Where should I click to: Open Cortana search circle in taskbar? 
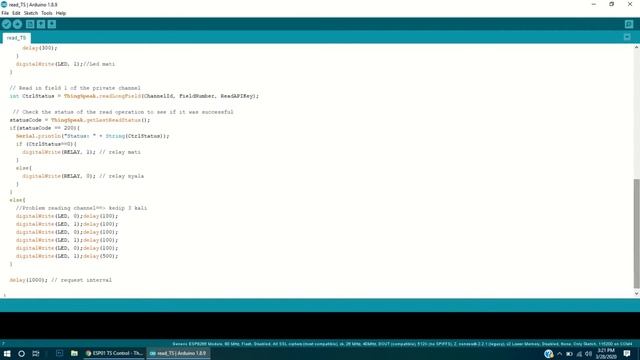click(21, 353)
